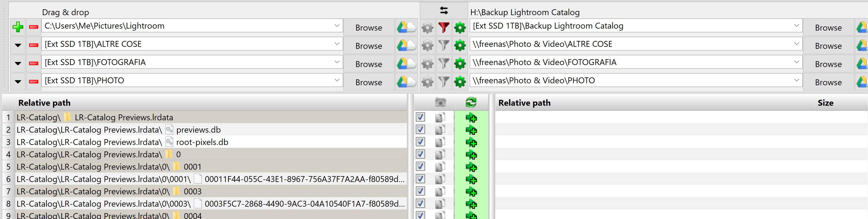Click cloud storage icon beside Lightroom path

point(406,27)
